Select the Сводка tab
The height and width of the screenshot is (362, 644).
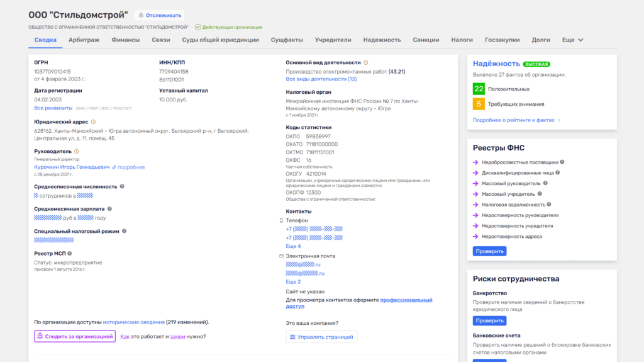[45, 40]
